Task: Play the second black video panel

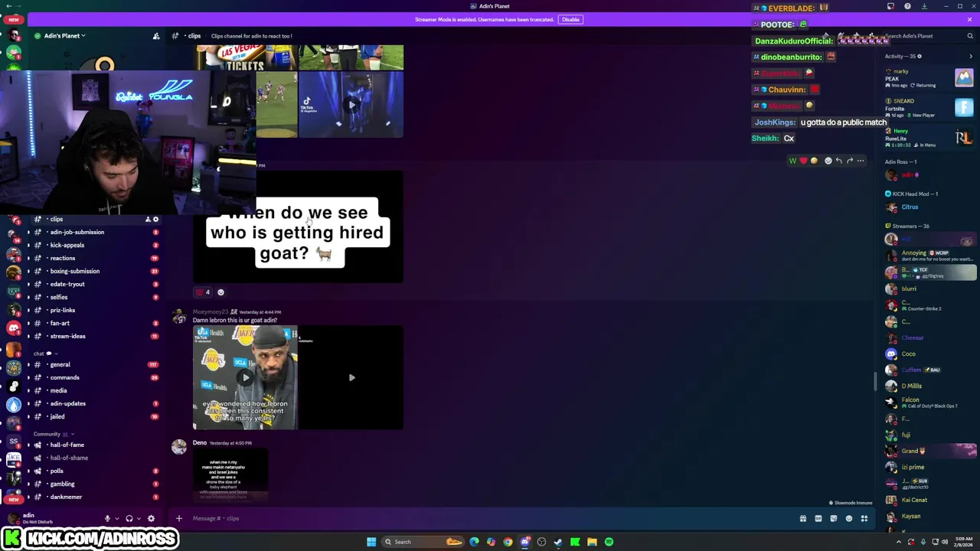Action: [x=351, y=377]
